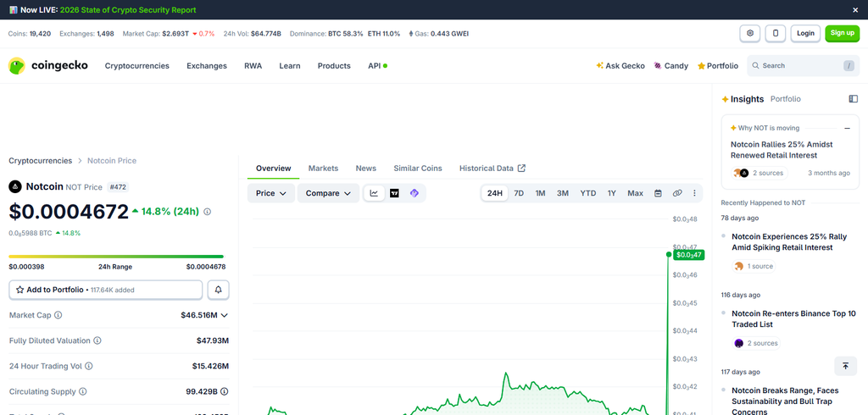868x415 pixels.
Task: Expand the Market Cap dropdown chevron
Action: tap(224, 315)
